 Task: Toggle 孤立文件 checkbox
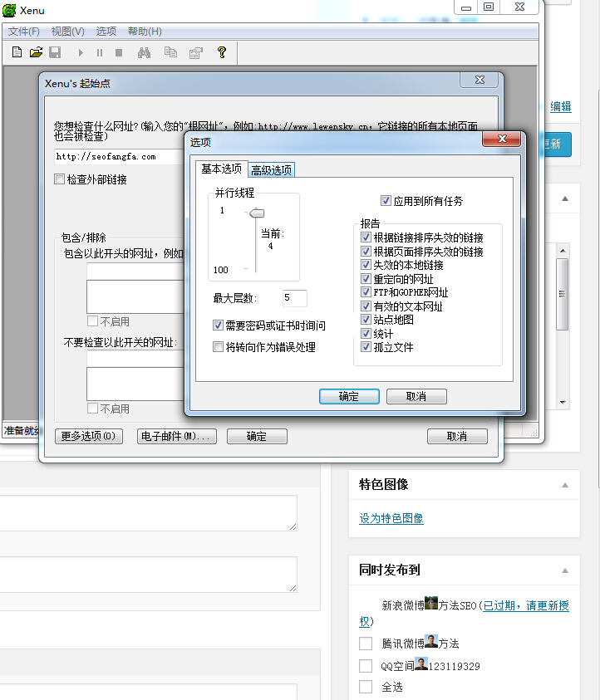tap(366, 347)
